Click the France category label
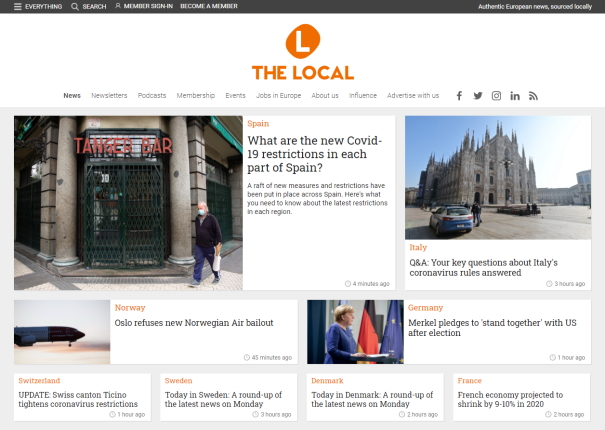Image resolution: width=605 pixels, height=430 pixels. (x=470, y=381)
